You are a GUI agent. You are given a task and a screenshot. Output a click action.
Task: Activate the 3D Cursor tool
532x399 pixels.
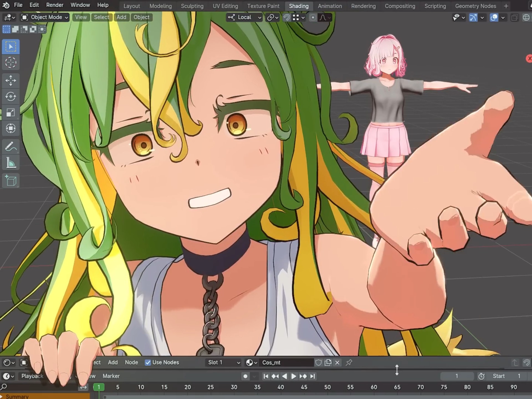(11, 63)
